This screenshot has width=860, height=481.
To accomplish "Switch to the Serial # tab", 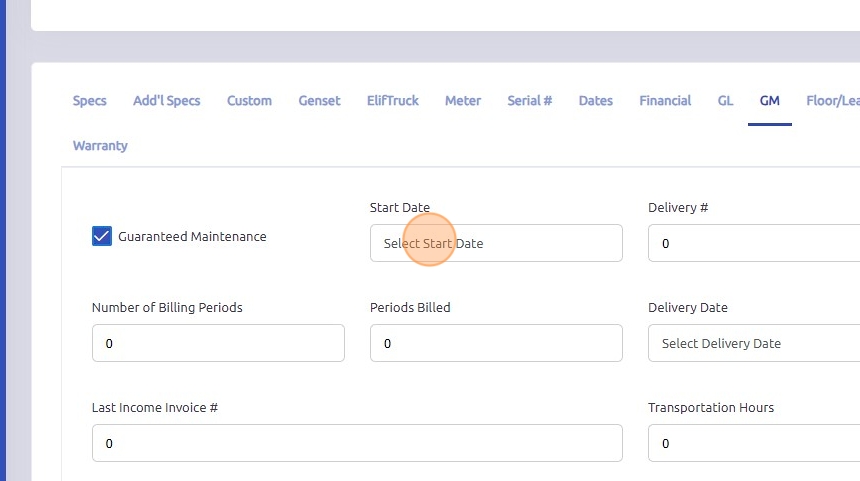I will [529, 101].
